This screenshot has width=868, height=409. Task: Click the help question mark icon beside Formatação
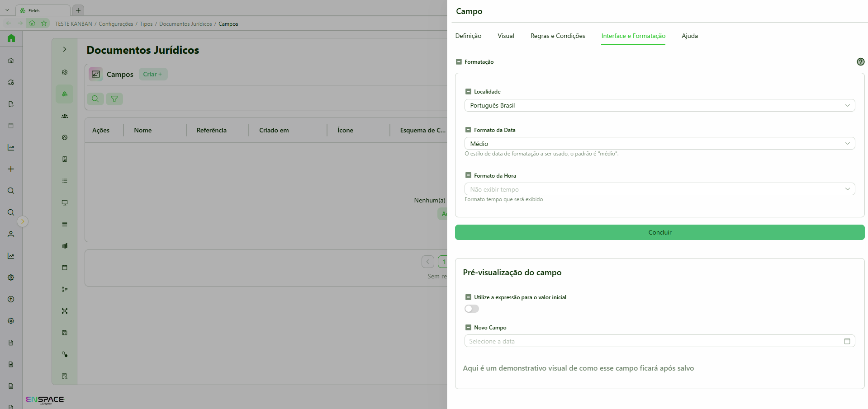pyautogui.click(x=860, y=62)
